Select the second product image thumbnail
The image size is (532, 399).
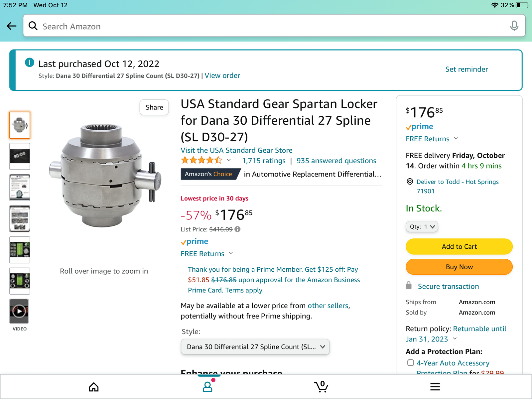20,156
